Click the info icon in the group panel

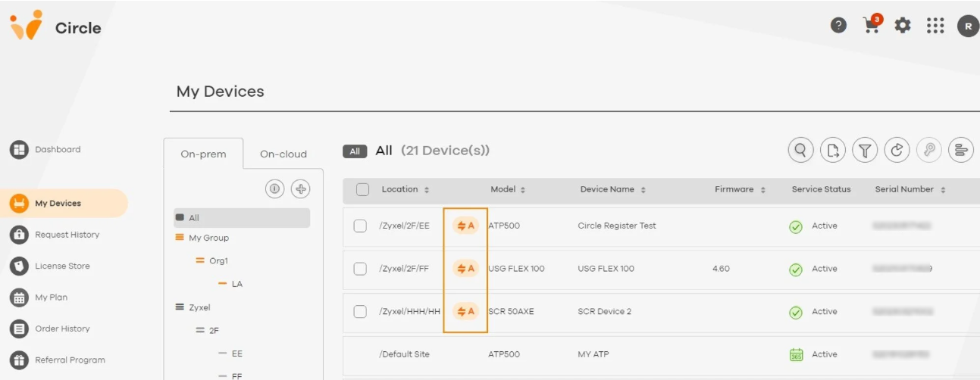pyautogui.click(x=274, y=188)
